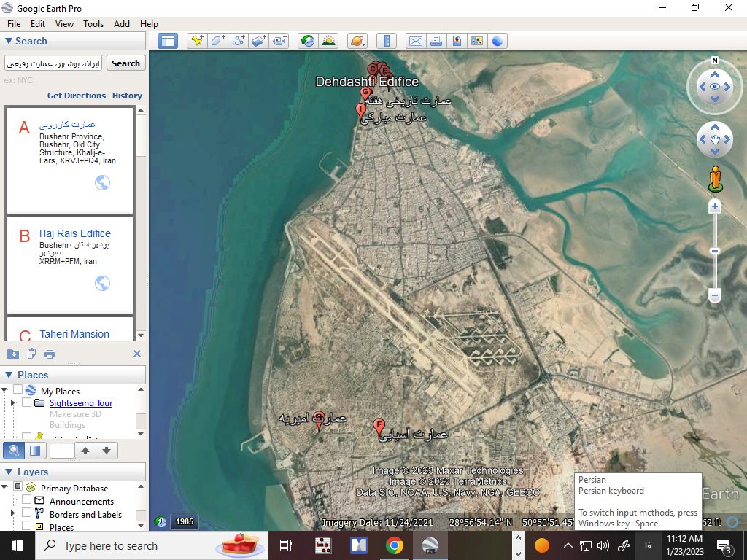Hide the sidebar panel toggle

[x=168, y=41]
